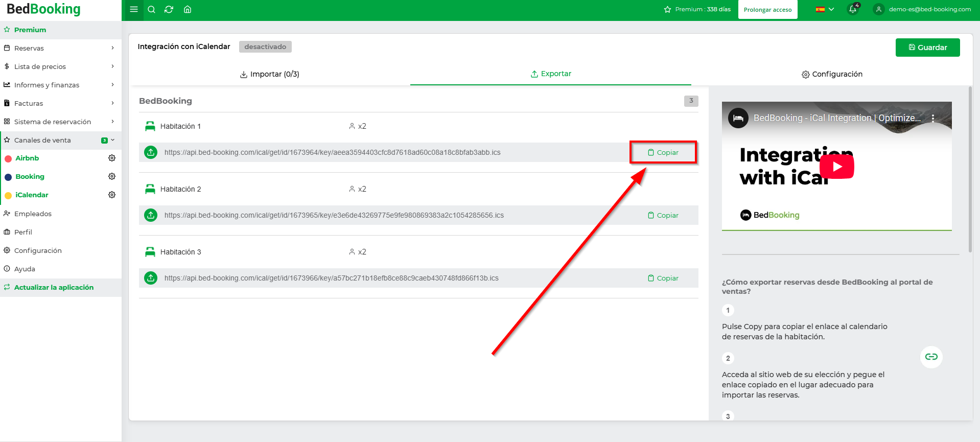
Task: Copy the Habitación 3 iCal link
Action: tap(663, 278)
